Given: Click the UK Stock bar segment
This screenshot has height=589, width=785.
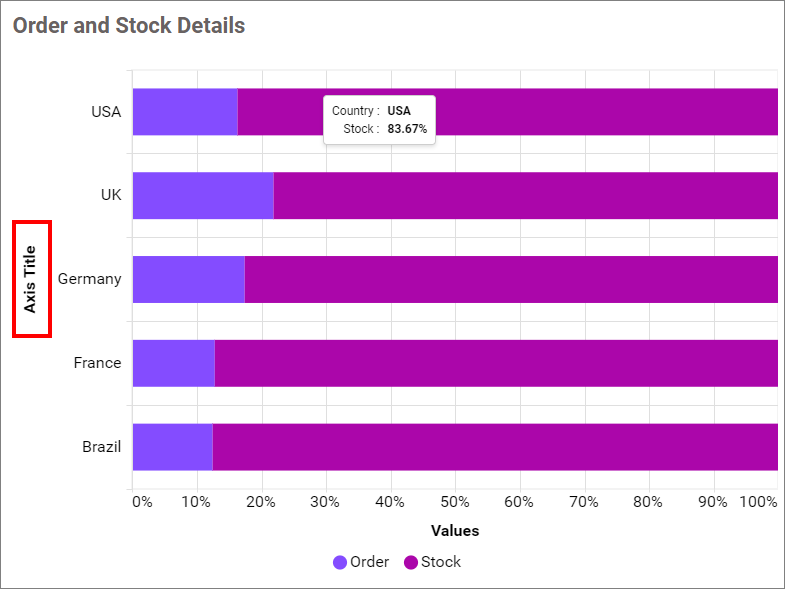Looking at the screenshot, I should click(x=525, y=196).
